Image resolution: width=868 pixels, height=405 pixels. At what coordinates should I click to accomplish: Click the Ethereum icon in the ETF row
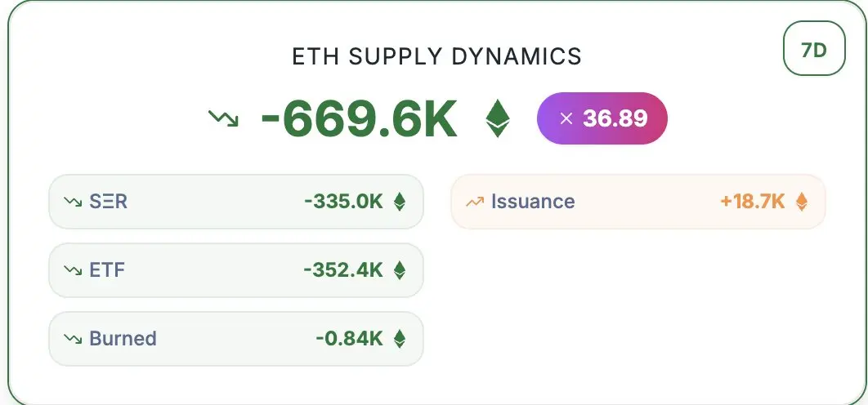(x=399, y=270)
